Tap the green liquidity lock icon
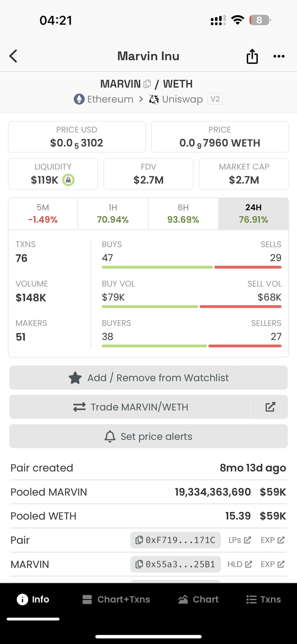 [68, 180]
